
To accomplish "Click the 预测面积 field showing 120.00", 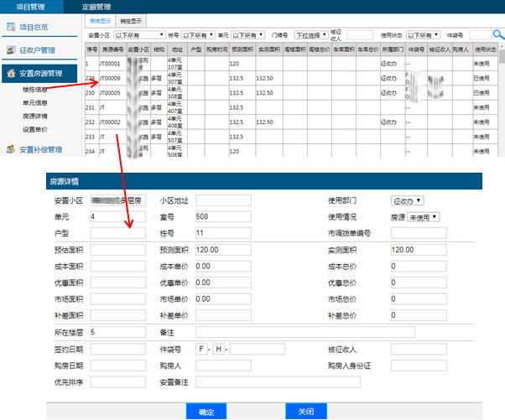I will pos(223,250).
